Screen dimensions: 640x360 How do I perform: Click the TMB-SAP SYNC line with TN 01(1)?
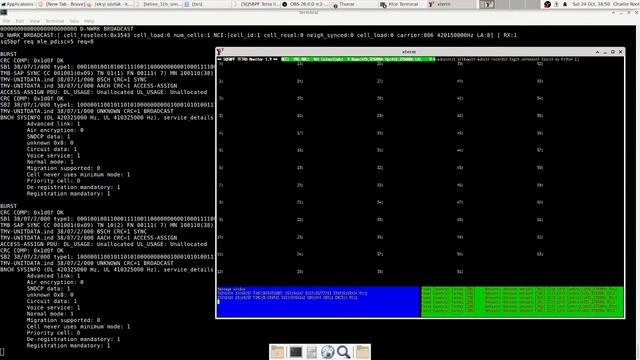tap(107, 73)
